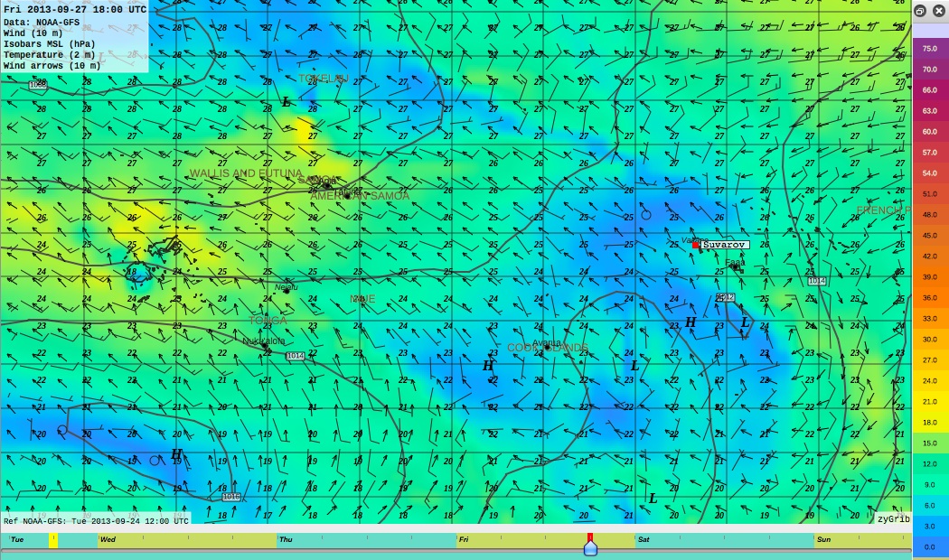The width and height of the screenshot is (949, 560).
Task: Close the color scale panel
Action: coord(937,11)
